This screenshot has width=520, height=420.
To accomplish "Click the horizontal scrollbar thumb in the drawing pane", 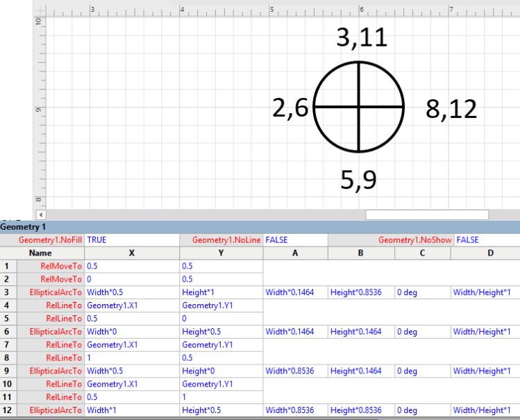I will pyautogui.click(x=426, y=215).
